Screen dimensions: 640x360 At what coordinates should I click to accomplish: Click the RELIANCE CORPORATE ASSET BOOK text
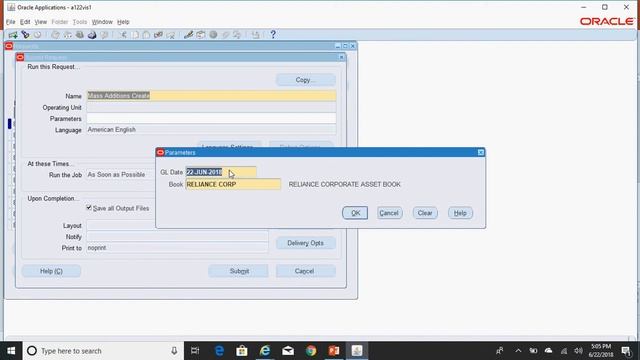point(344,184)
